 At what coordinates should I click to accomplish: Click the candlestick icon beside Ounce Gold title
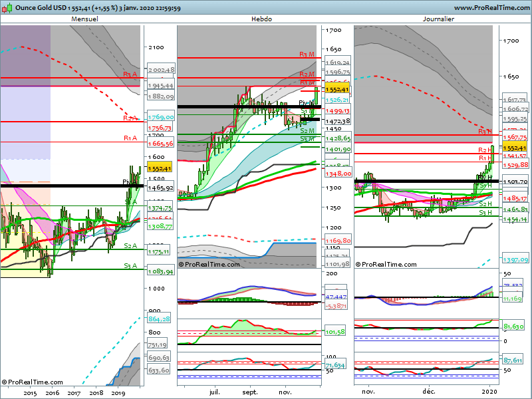tap(7, 6)
